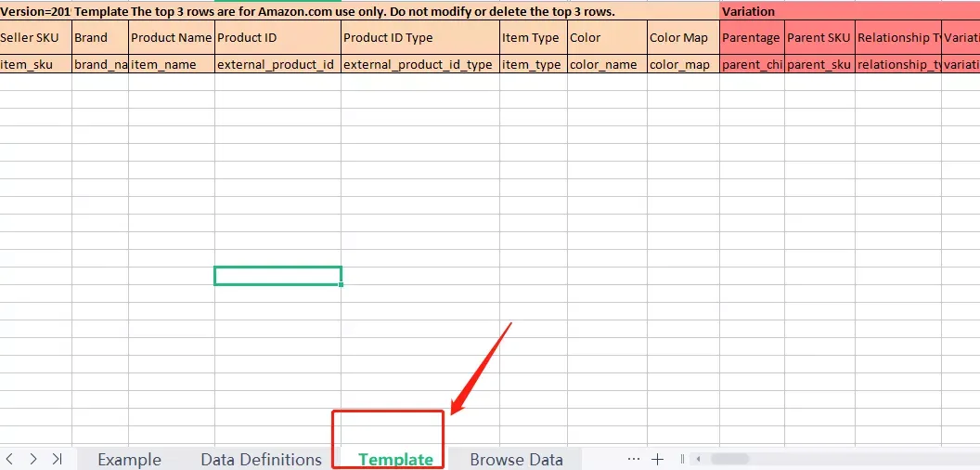Show more sheets via ellipsis icon
980x470 pixels.
point(634,459)
